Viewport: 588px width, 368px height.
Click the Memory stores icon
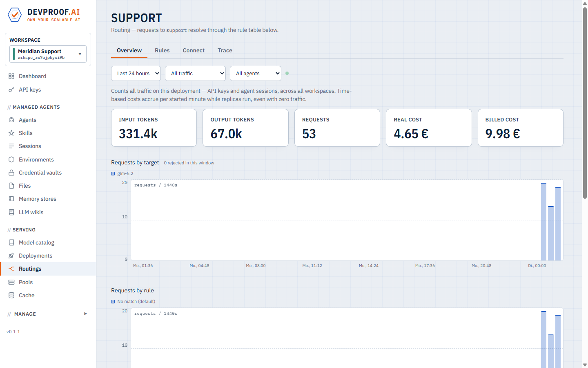coord(11,199)
